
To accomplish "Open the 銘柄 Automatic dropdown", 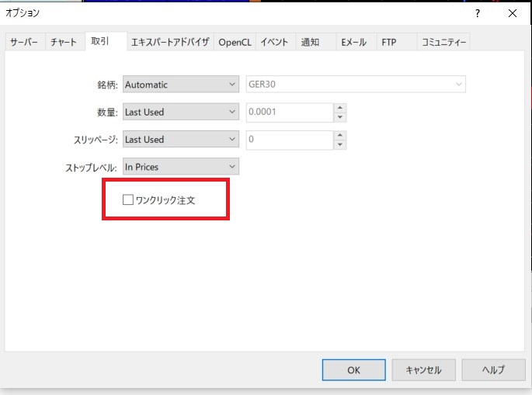I will pyautogui.click(x=180, y=85).
